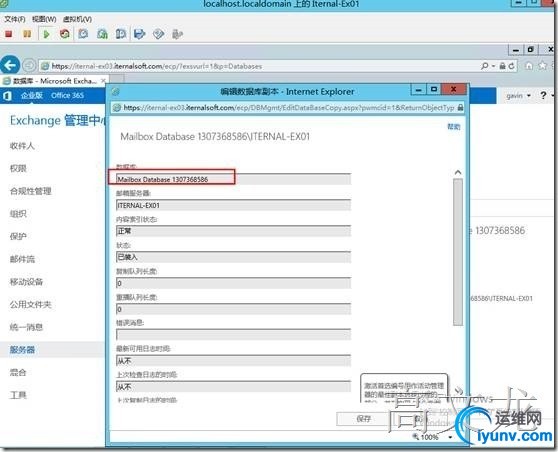The image size is (558, 452).
Task: Select 邮件流 in the left navigation
Action: coord(22,259)
